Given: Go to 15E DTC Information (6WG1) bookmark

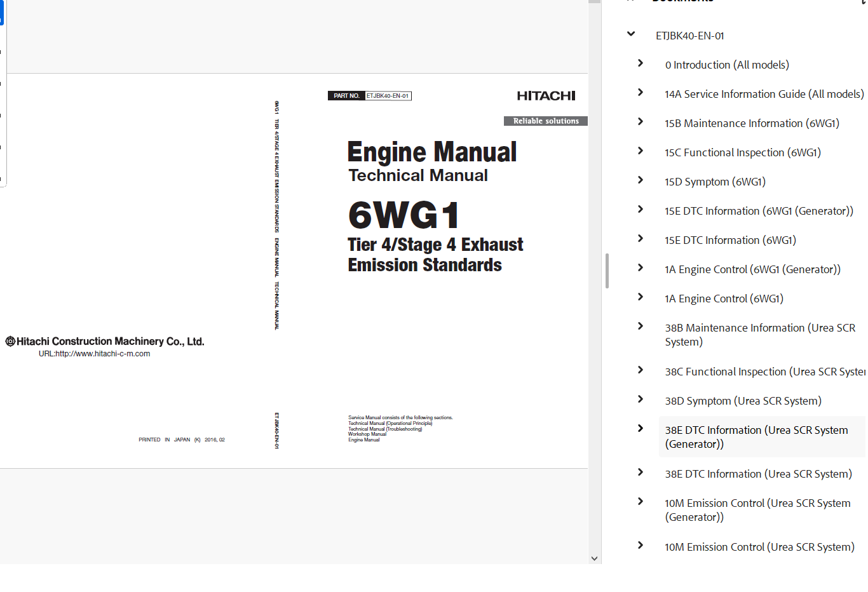Looking at the screenshot, I should point(730,240).
